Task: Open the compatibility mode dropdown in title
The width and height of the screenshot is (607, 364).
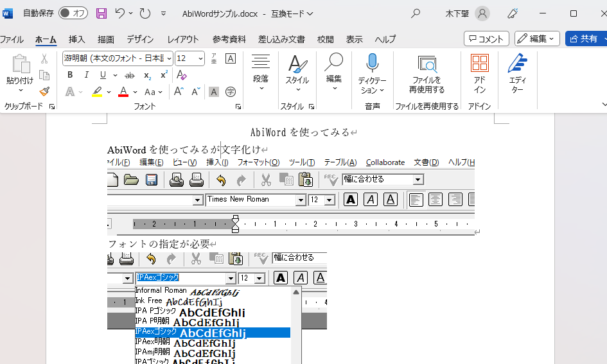Action: [292, 13]
